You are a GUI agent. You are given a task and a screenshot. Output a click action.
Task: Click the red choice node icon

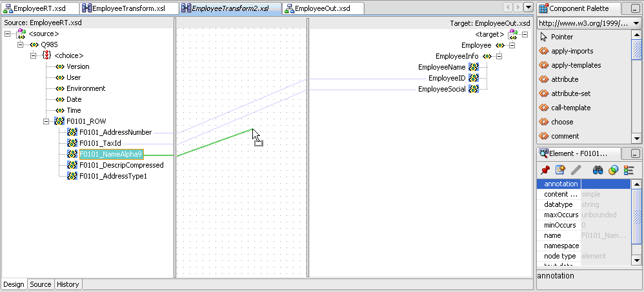(47, 55)
